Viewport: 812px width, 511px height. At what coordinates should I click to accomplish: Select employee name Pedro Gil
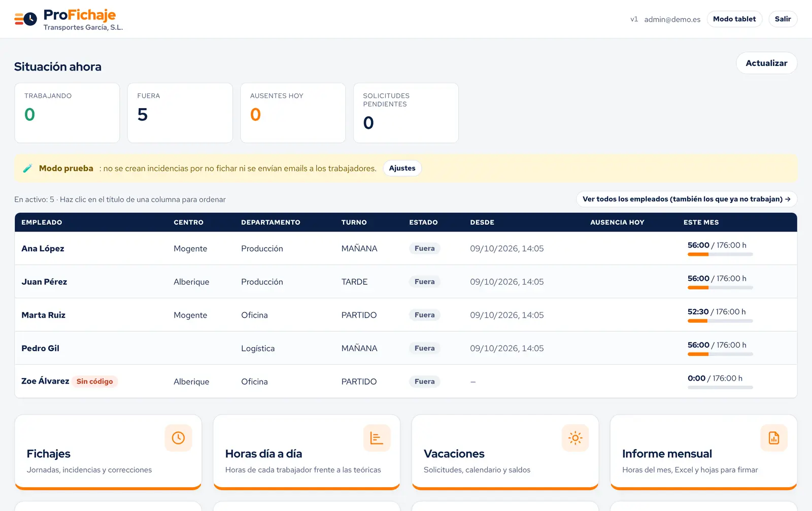coord(40,348)
